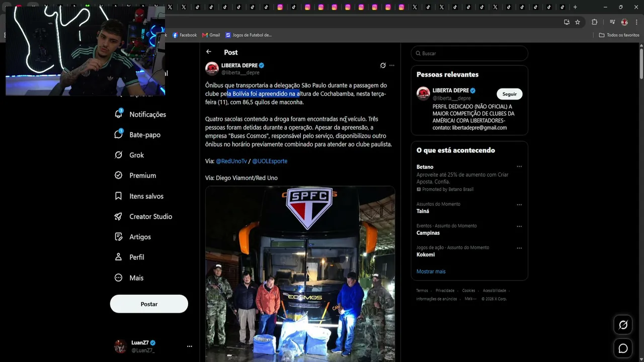Open the post's more options menu
644x362 pixels.
click(392, 65)
